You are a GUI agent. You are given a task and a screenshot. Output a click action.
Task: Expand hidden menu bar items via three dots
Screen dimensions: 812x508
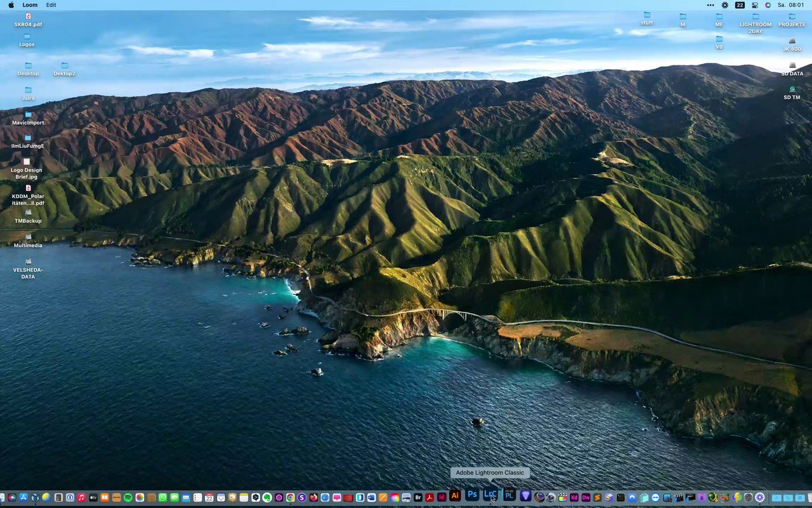(x=710, y=4)
